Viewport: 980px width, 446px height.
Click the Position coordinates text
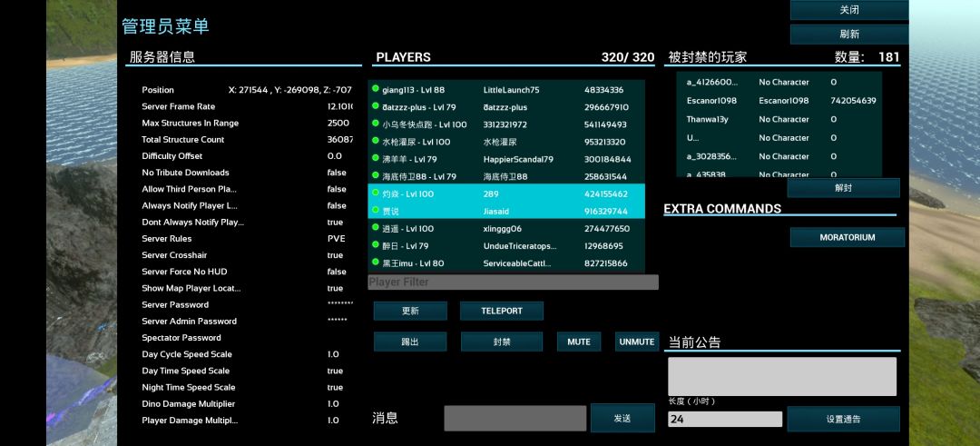tap(290, 89)
